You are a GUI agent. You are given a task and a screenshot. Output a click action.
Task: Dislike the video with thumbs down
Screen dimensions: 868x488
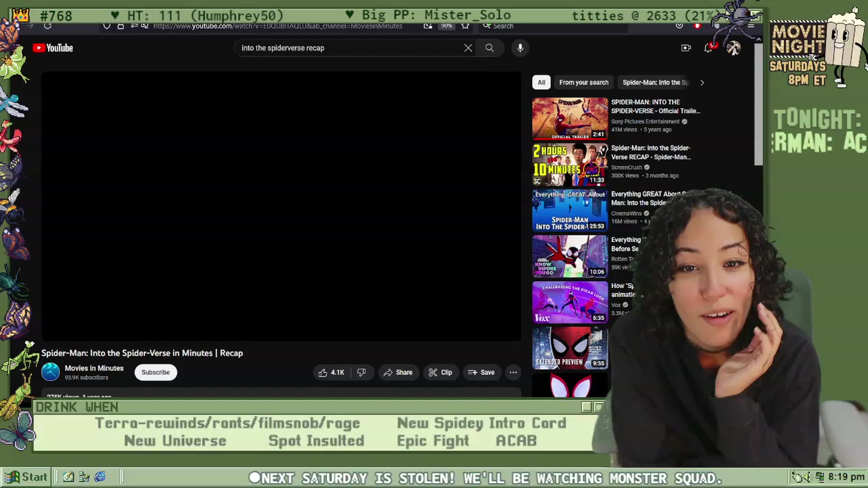tap(362, 372)
